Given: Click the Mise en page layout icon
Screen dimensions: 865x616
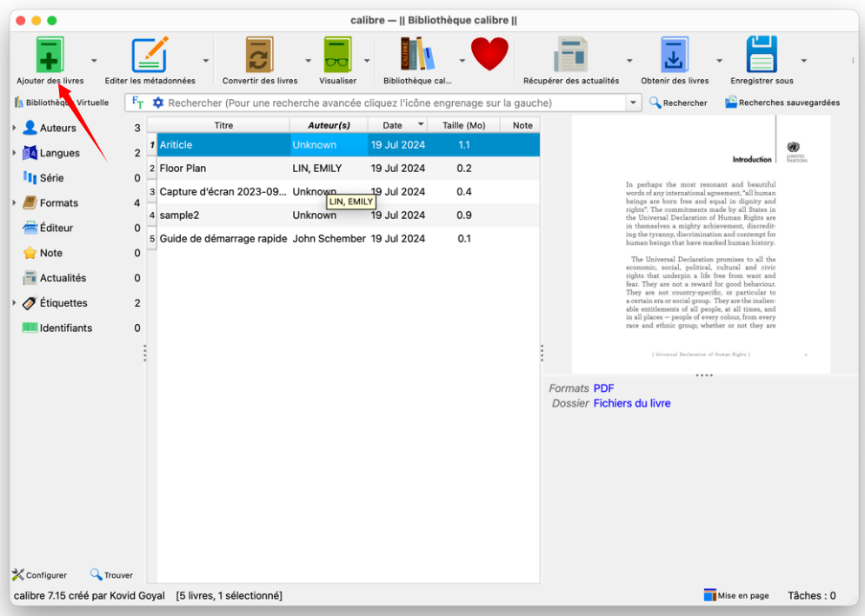Looking at the screenshot, I should point(710,595).
